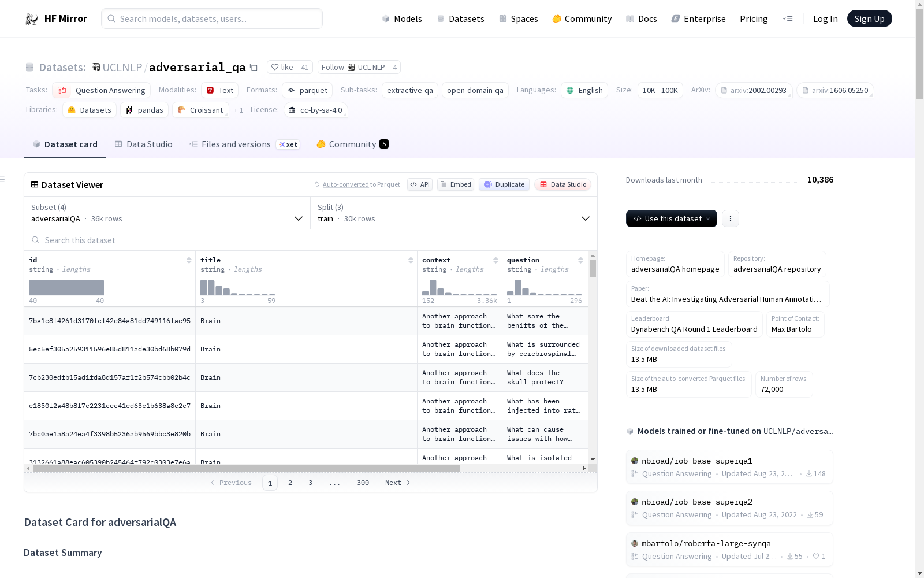924x578 pixels.
Task: Open left sidebar table-of-contents icon
Action: coord(3,179)
